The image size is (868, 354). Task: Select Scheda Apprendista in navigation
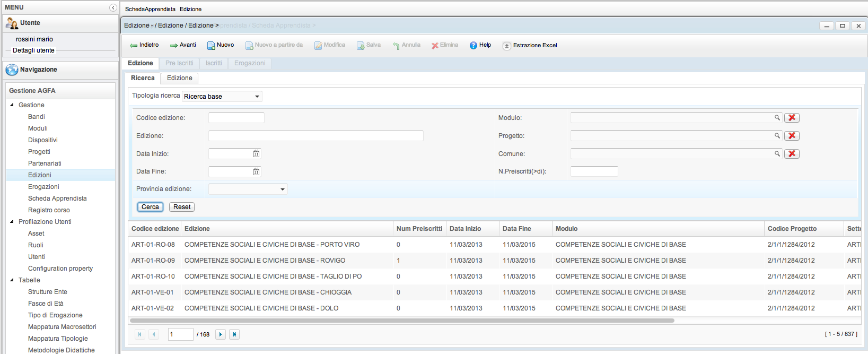[57, 198]
